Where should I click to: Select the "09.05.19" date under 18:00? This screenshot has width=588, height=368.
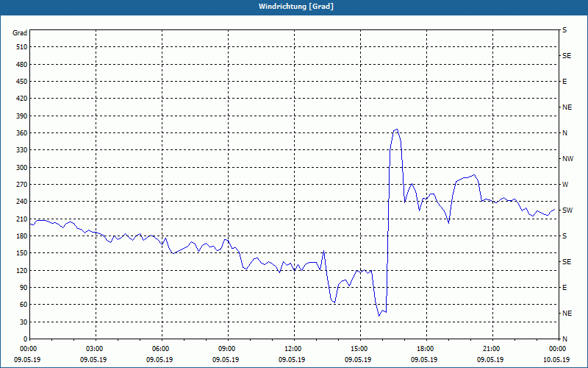point(424,359)
